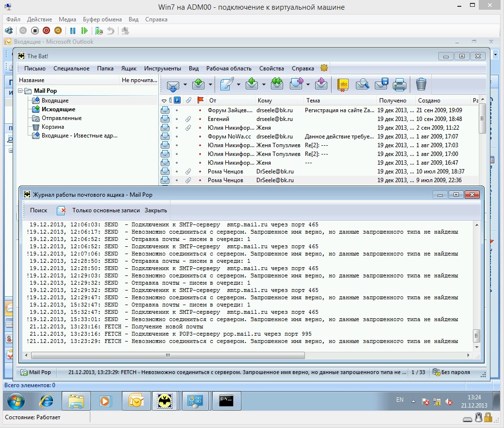Open dropdown arrow beside new message icon
504x428 pixels.
[238, 85]
